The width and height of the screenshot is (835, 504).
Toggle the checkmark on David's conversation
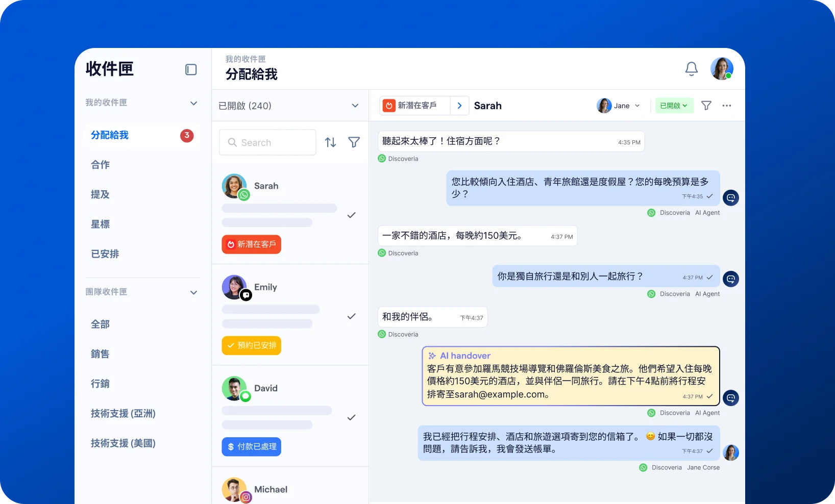click(351, 418)
